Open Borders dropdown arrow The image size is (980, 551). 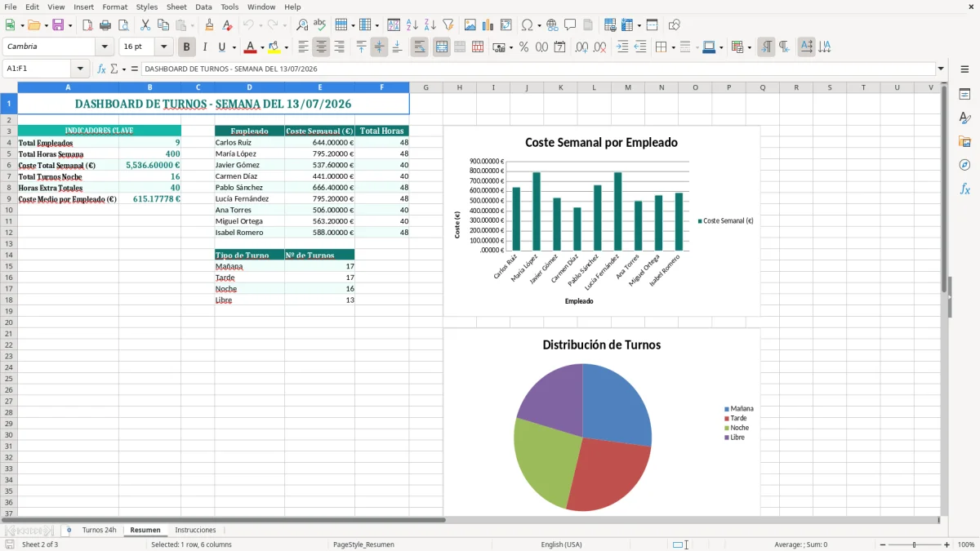[x=675, y=47]
